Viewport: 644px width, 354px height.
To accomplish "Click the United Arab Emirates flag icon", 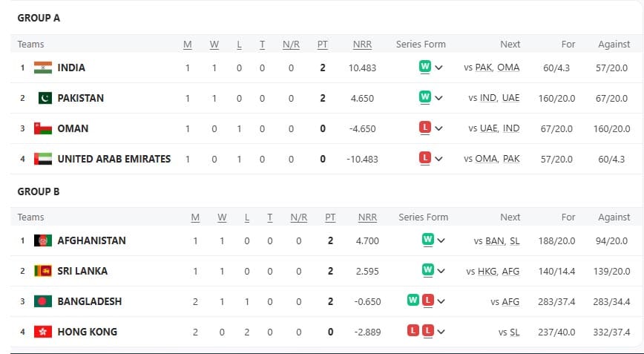I will point(42,159).
